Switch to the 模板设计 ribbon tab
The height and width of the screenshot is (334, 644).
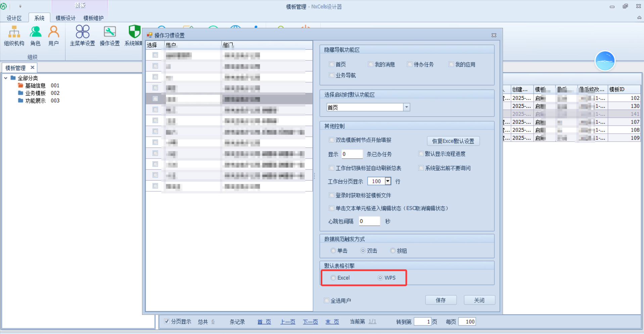65,18
